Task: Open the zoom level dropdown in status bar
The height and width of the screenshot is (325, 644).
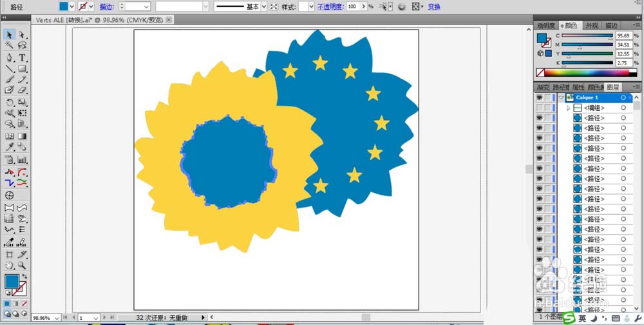Action: coord(57,318)
